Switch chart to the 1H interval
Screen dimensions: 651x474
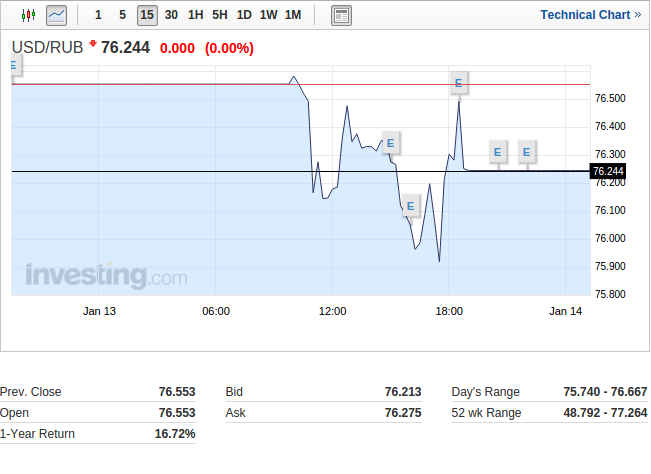coord(196,15)
